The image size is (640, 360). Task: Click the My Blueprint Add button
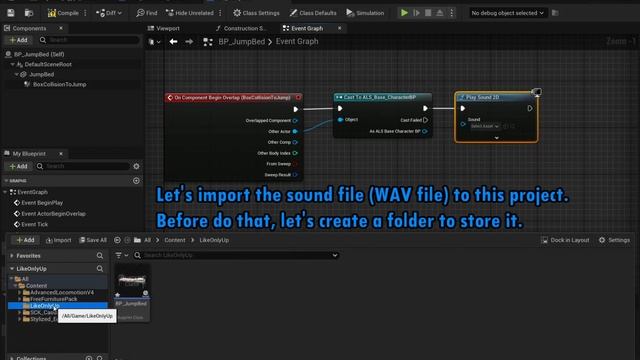pos(18,166)
